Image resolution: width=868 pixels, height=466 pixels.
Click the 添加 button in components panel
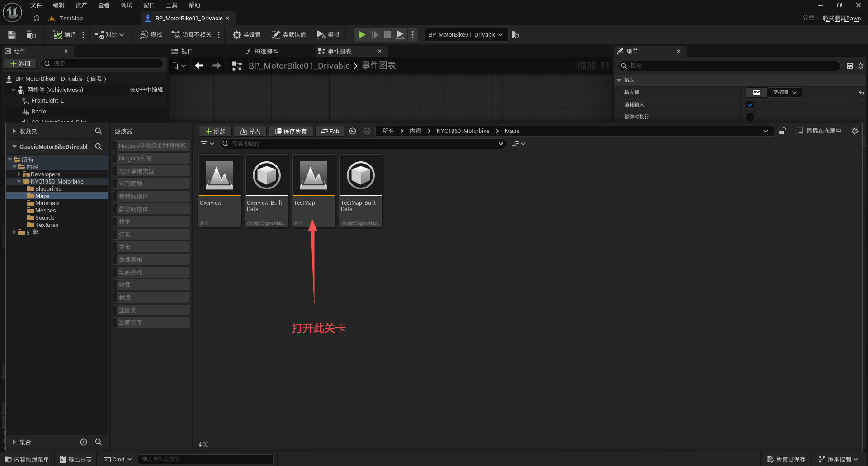20,64
